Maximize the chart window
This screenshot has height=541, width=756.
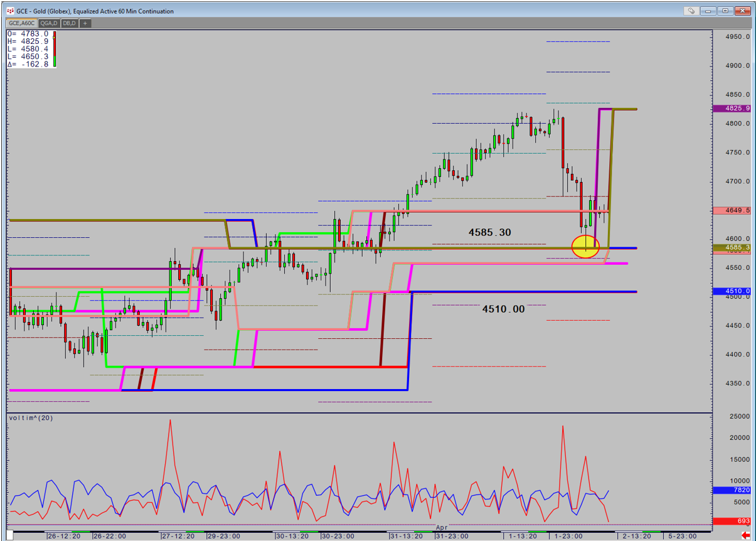[x=725, y=11]
